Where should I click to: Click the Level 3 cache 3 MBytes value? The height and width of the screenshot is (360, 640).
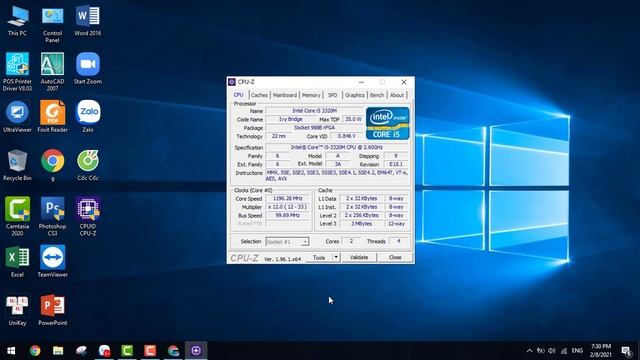tap(361, 224)
